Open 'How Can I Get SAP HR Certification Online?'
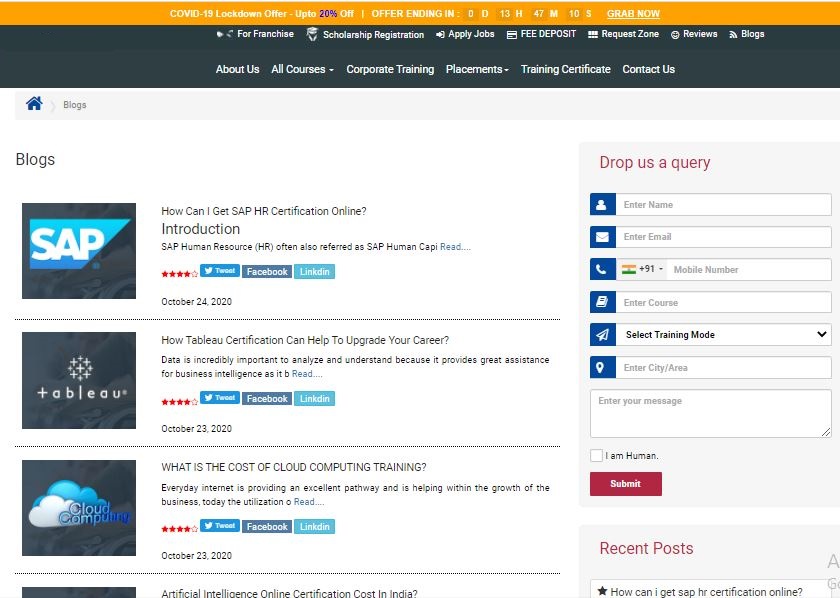Screen dimensions: 840x598 pos(264,211)
